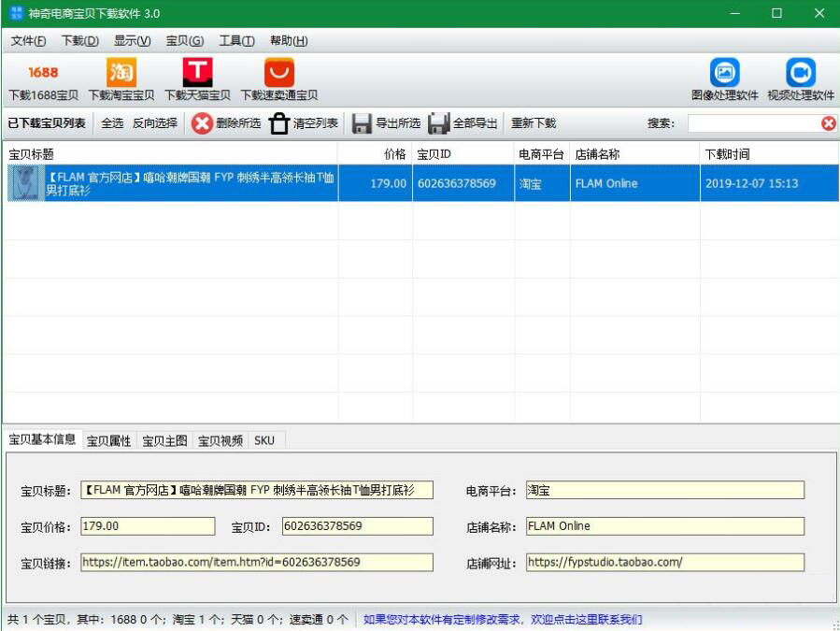Click the 重新下载 button
The width and height of the screenshot is (840, 631).
(533, 123)
